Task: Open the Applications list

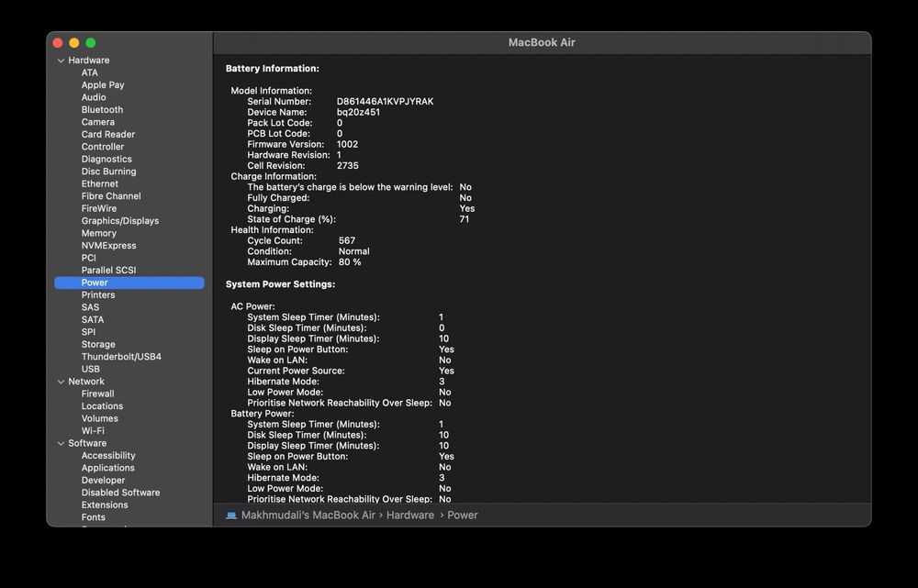Action: 107,468
